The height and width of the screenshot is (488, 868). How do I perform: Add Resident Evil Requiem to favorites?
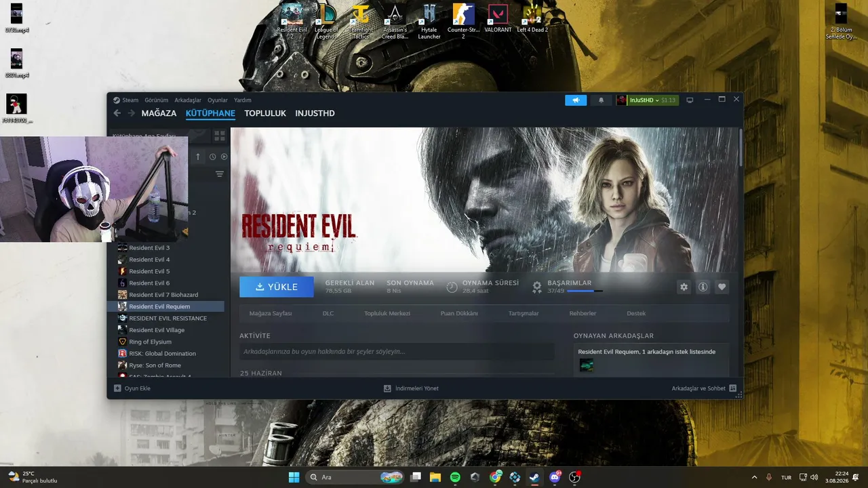tap(722, 287)
